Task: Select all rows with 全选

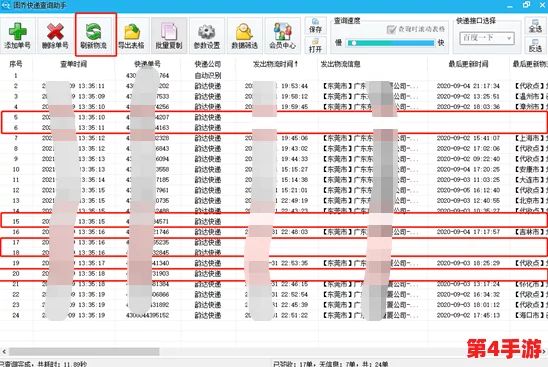Action: (x=535, y=26)
